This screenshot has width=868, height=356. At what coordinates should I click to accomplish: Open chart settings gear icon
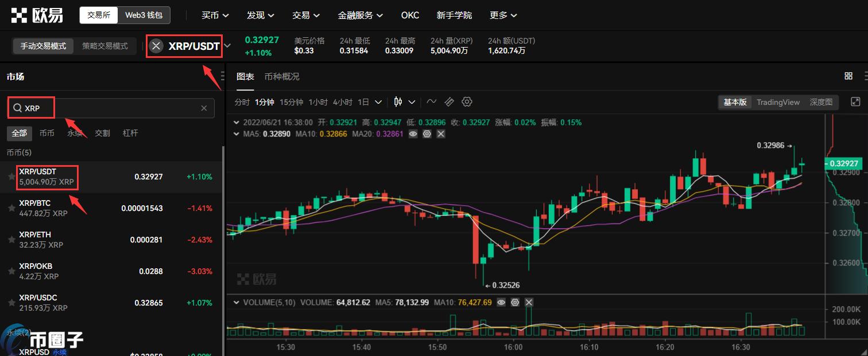[467, 102]
